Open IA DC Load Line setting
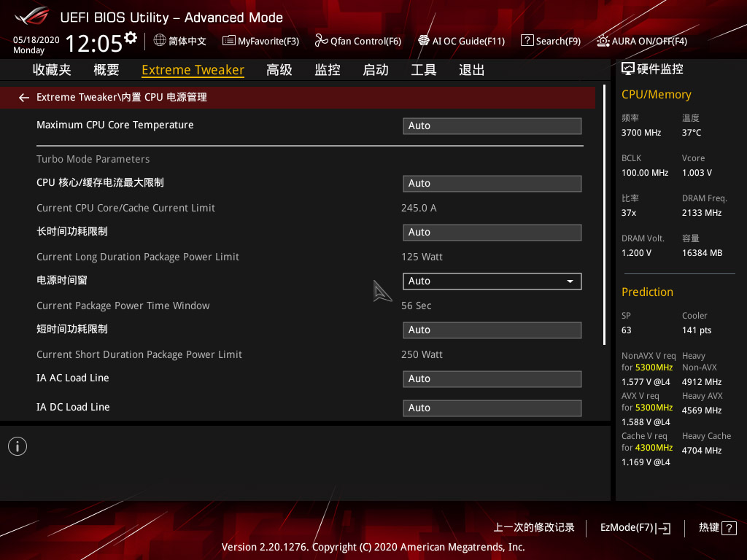 pos(492,408)
